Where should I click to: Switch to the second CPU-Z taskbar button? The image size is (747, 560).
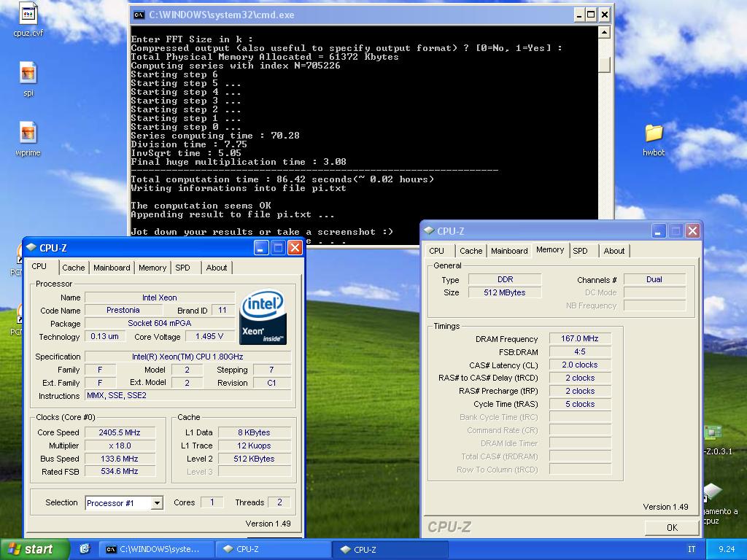coord(390,549)
